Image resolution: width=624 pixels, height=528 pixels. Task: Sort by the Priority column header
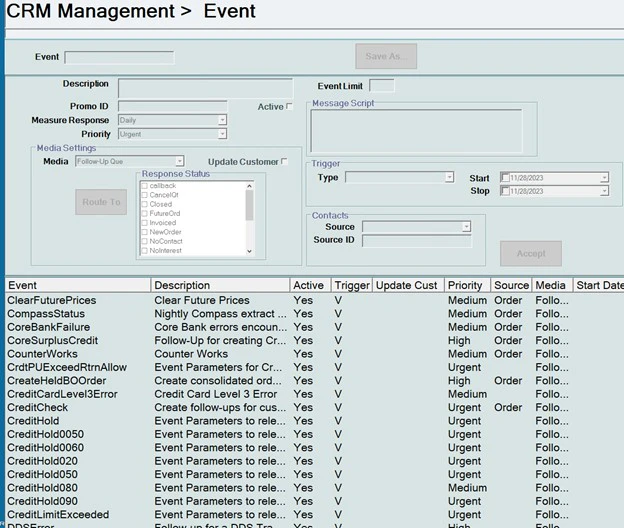tap(468, 285)
